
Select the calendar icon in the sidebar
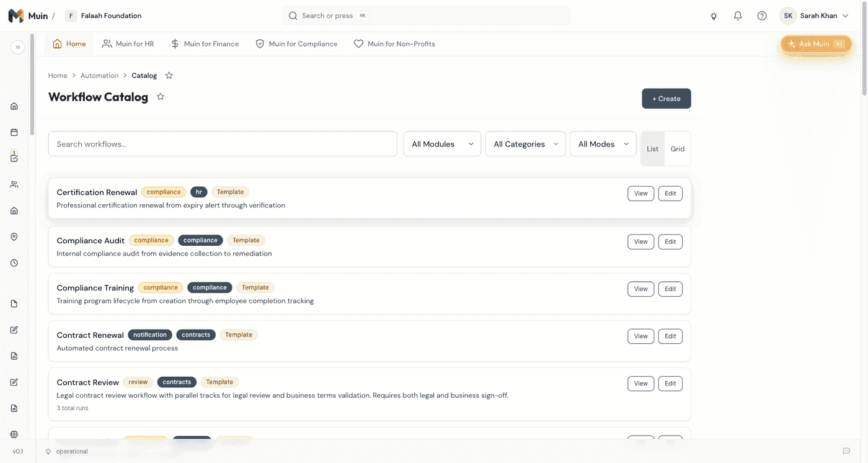point(14,132)
